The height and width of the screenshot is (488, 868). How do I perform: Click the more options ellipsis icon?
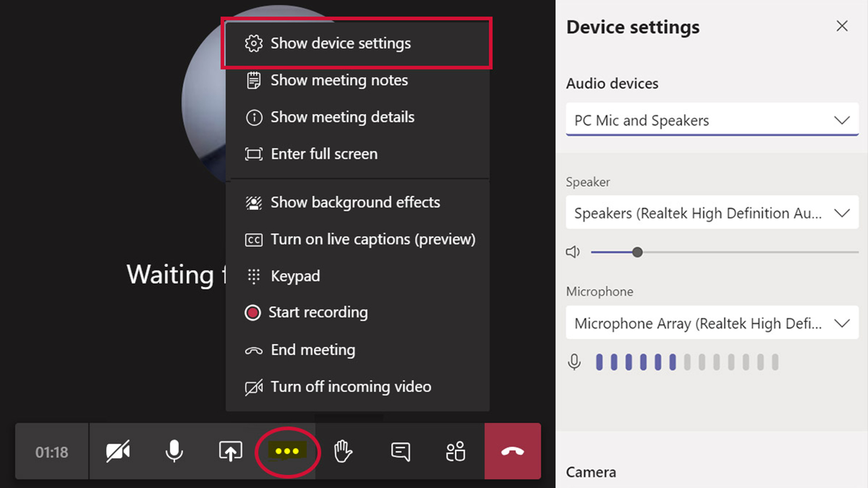point(287,451)
